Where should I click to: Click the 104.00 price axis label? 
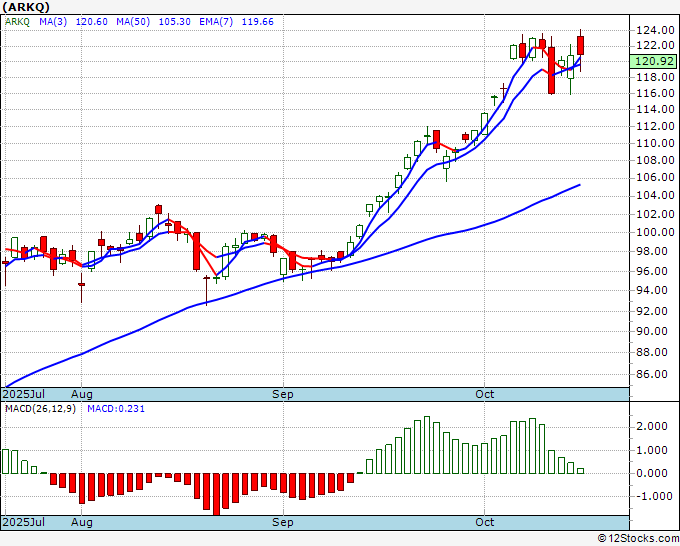(655, 196)
